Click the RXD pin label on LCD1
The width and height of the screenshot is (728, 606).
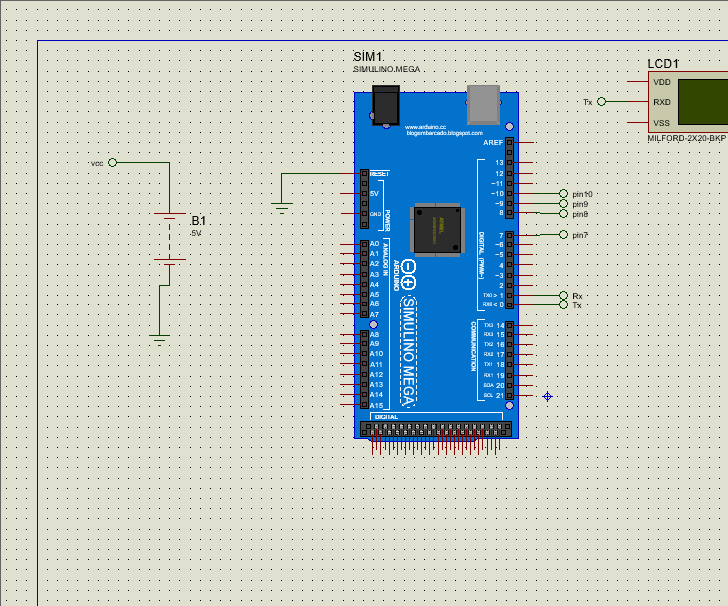[x=662, y=102]
